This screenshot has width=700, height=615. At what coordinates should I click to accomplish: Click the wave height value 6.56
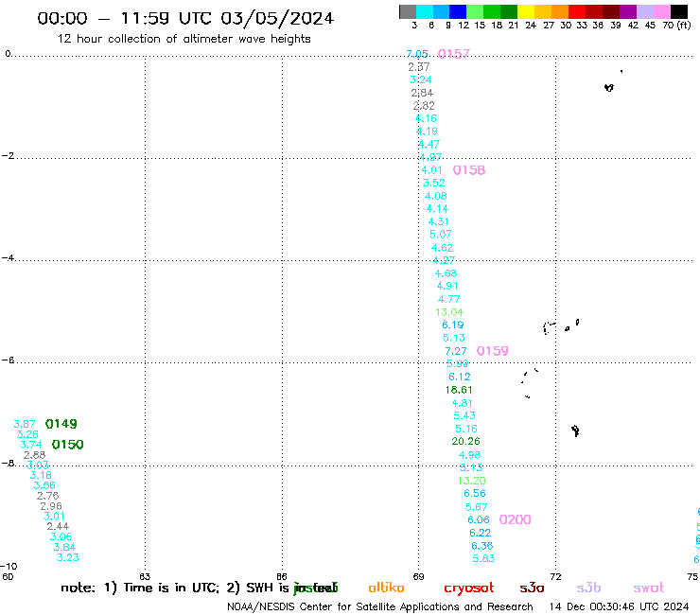click(475, 494)
